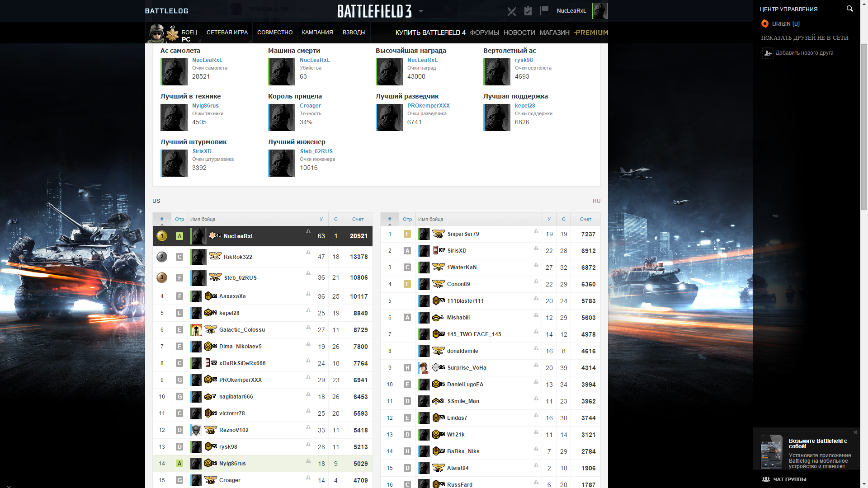868x488 pixels.
Task: Click the report icon on NucLeaRxL's row
Action: pos(308,231)
